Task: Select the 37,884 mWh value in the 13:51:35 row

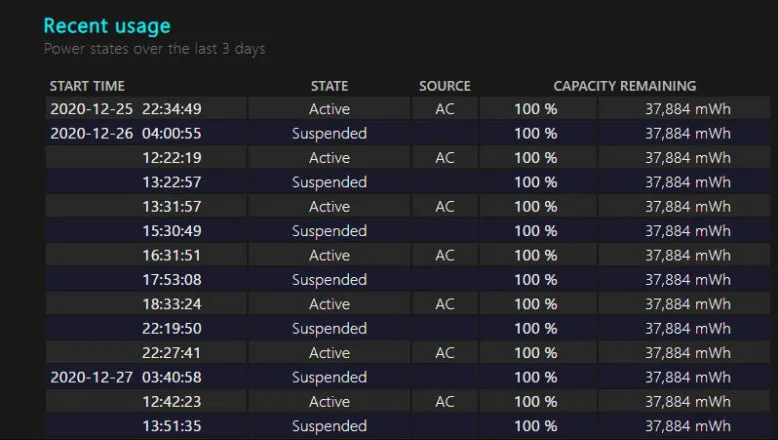Action: coord(687,426)
